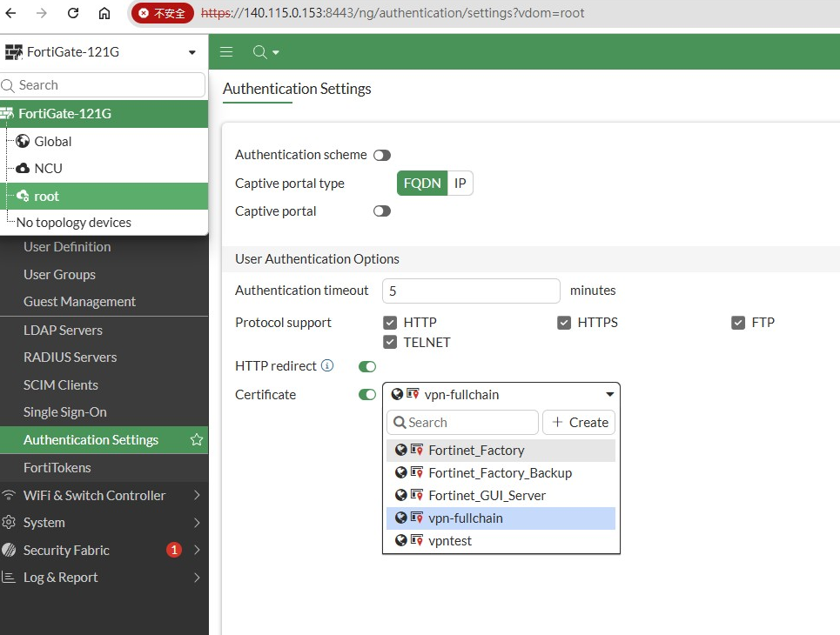The width and height of the screenshot is (840, 635).
Task: Reload the page with browser refresh icon
Action: click(73, 13)
